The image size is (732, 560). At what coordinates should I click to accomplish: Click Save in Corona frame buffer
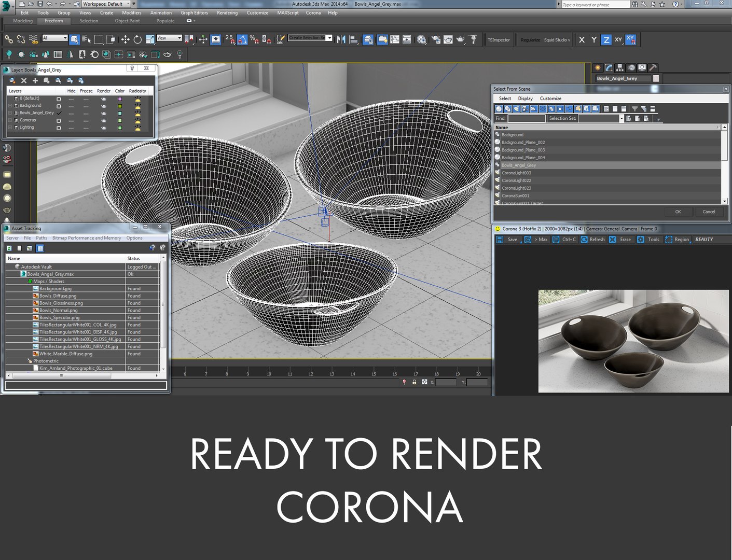coord(507,240)
